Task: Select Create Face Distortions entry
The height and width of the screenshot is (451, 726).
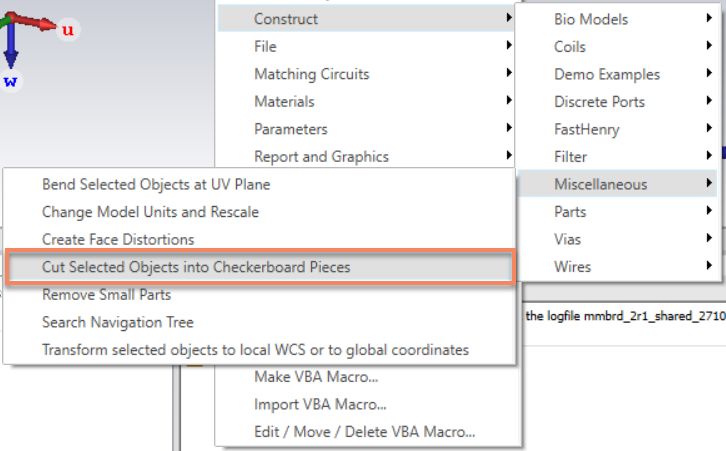Action: click(259, 239)
